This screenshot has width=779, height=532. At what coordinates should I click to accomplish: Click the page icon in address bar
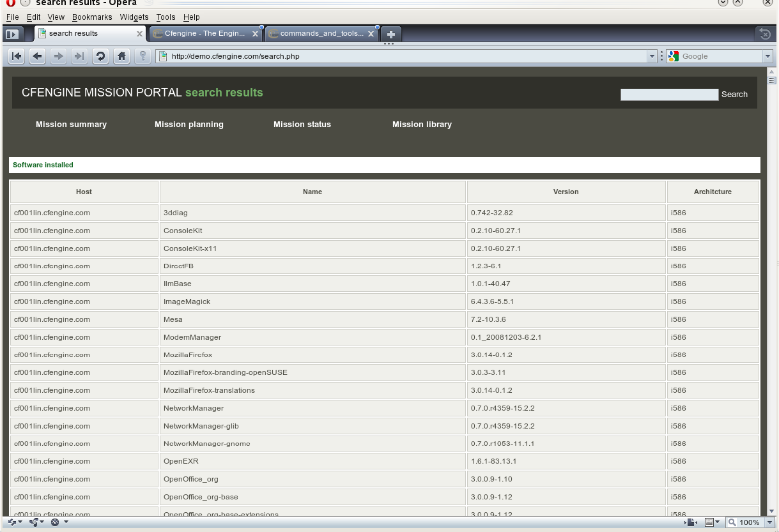(x=164, y=56)
